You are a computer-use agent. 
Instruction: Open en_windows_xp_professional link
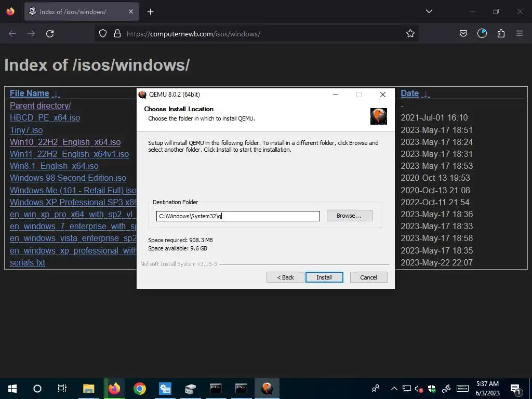click(73, 251)
